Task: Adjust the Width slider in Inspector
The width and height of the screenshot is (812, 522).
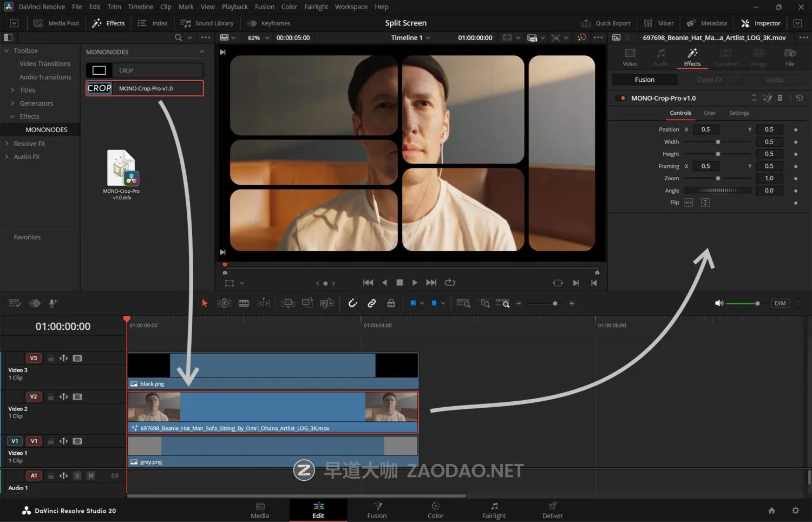Action: tap(718, 142)
